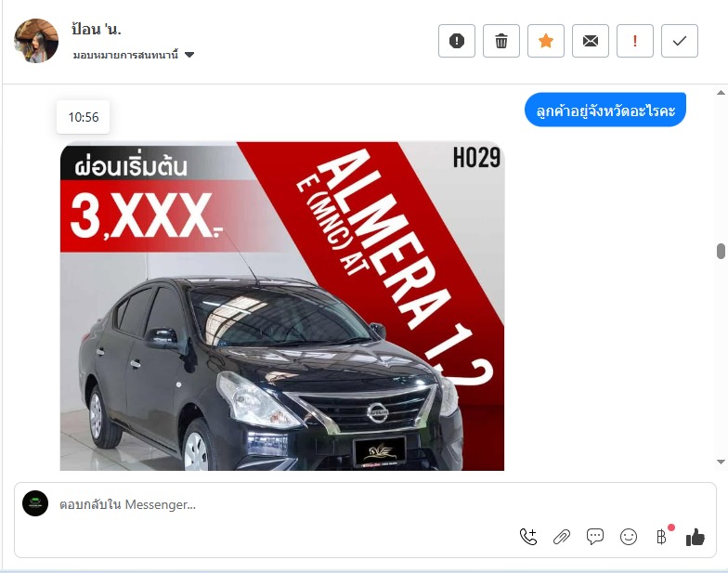The height and width of the screenshot is (573, 728).
Task: Toggle the orange star follow-up icon
Action: coord(546,41)
